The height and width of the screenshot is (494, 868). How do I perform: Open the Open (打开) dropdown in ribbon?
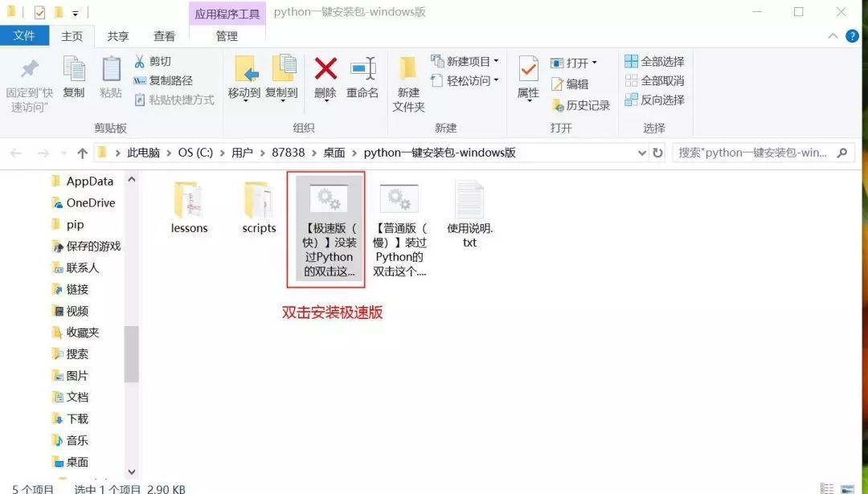574,63
